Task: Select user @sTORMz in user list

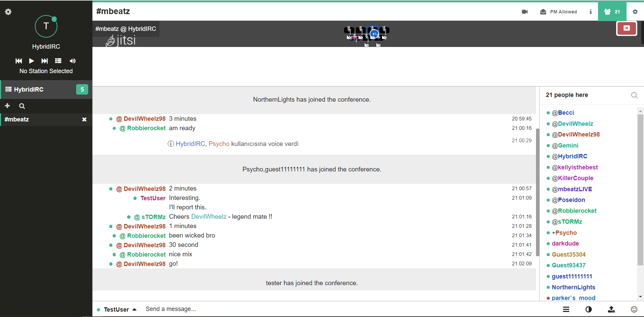Action: 567,222
